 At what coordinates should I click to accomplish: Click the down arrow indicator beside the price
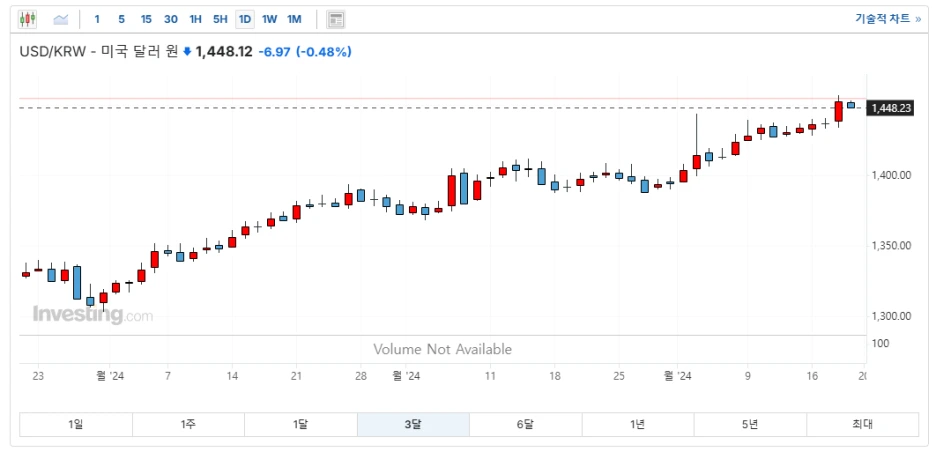tap(187, 52)
